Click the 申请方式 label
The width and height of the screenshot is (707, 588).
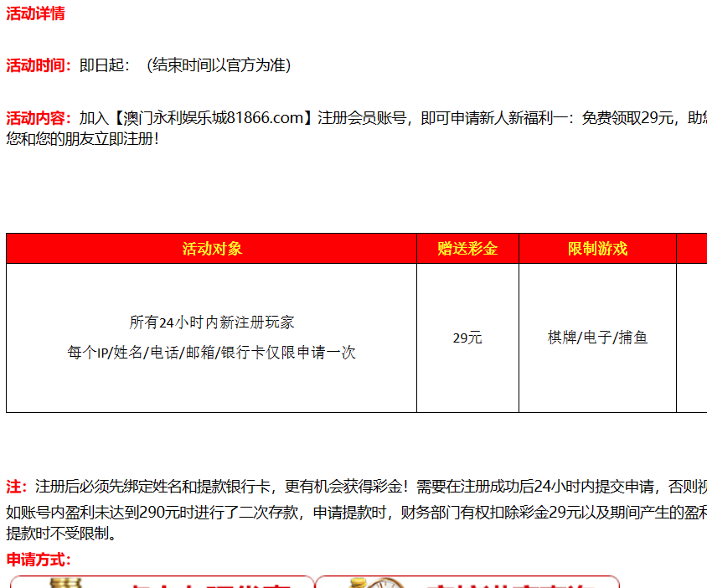pos(39,560)
